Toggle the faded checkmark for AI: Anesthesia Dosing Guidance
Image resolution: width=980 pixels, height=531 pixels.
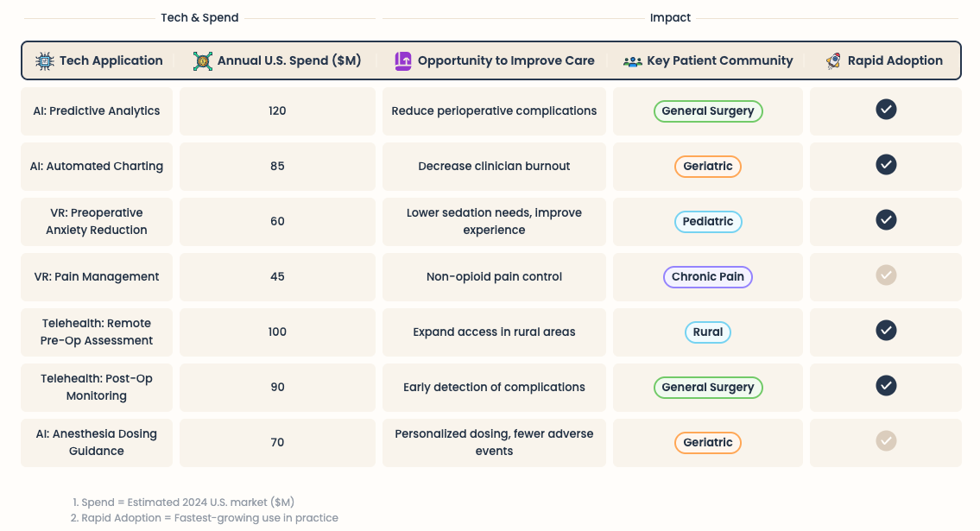click(886, 441)
